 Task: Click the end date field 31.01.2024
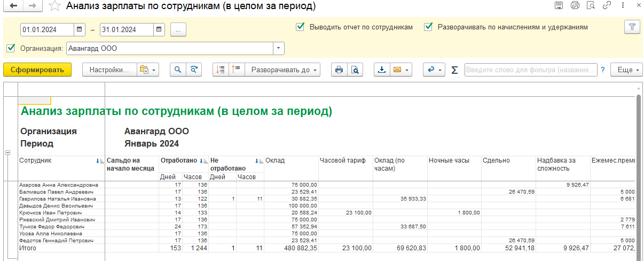click(127, 29)
